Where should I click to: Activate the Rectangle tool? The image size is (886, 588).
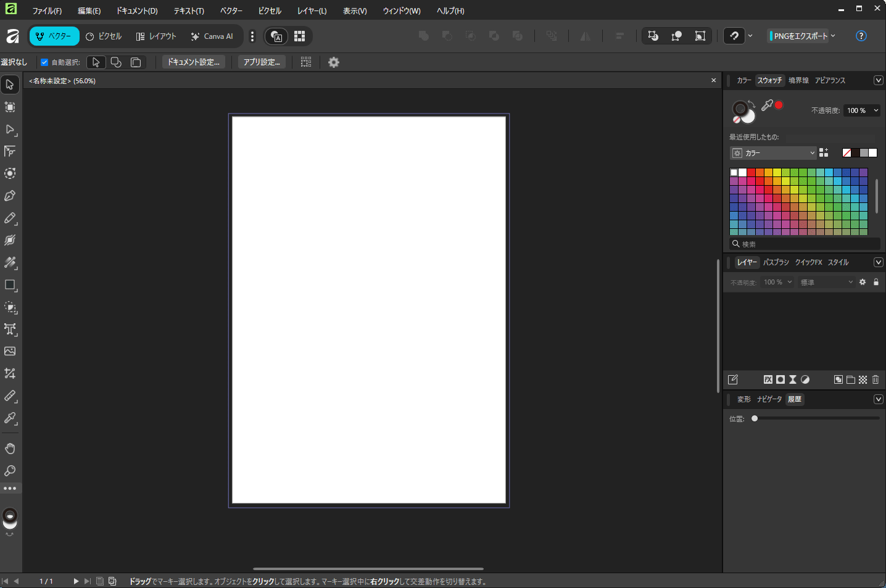[10, 285]
